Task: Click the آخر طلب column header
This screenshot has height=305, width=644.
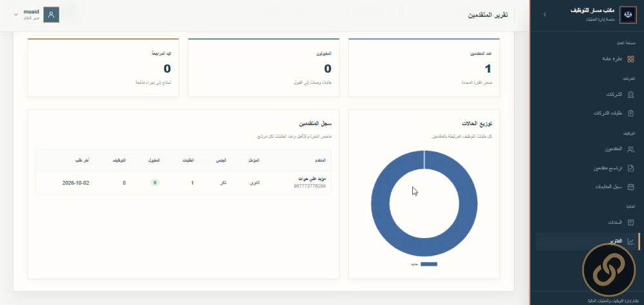Action: [x=82, y=160]
